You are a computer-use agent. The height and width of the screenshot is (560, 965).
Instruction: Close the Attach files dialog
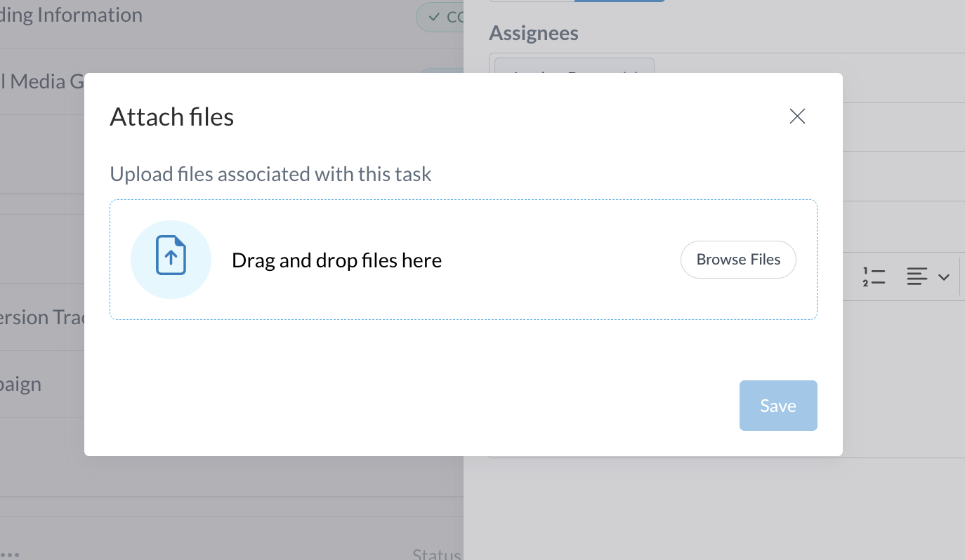(x=796, y=116)
